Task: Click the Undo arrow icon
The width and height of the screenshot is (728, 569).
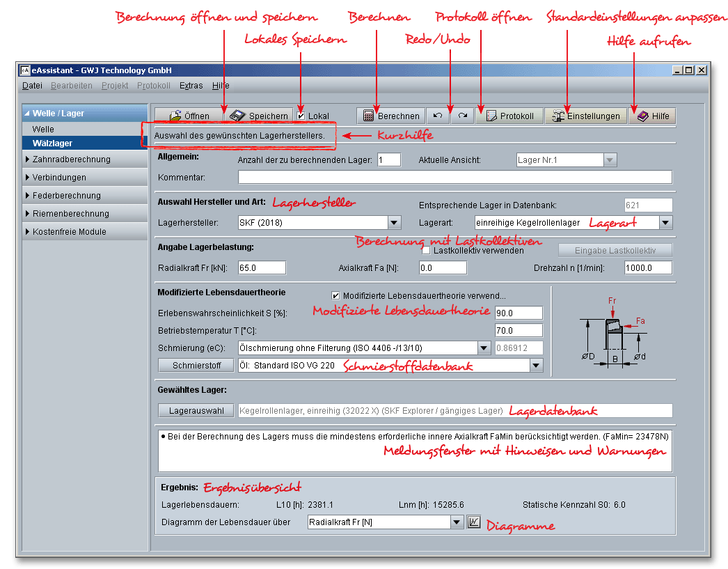Action: 438,116
